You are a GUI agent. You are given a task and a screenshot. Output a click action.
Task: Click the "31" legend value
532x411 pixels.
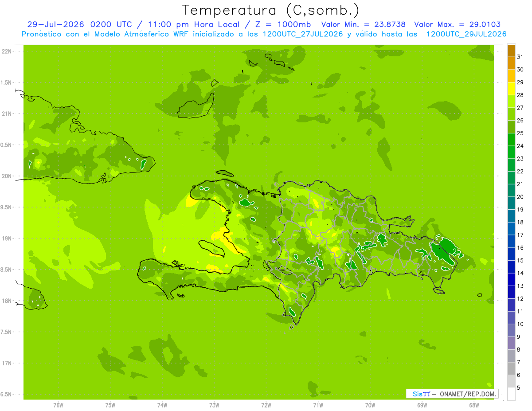tap(521, 57)
